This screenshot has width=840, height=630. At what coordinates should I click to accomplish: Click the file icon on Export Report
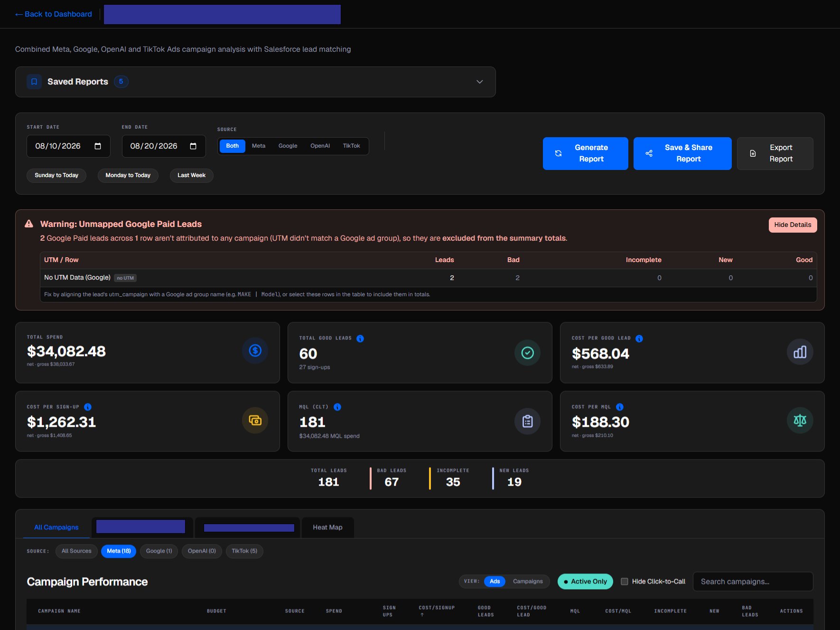pyautogui.click(x=753, y=153)
